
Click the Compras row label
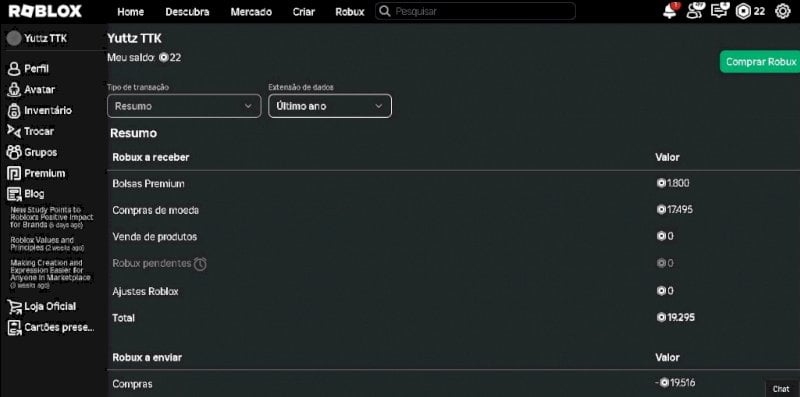(132, 384)
